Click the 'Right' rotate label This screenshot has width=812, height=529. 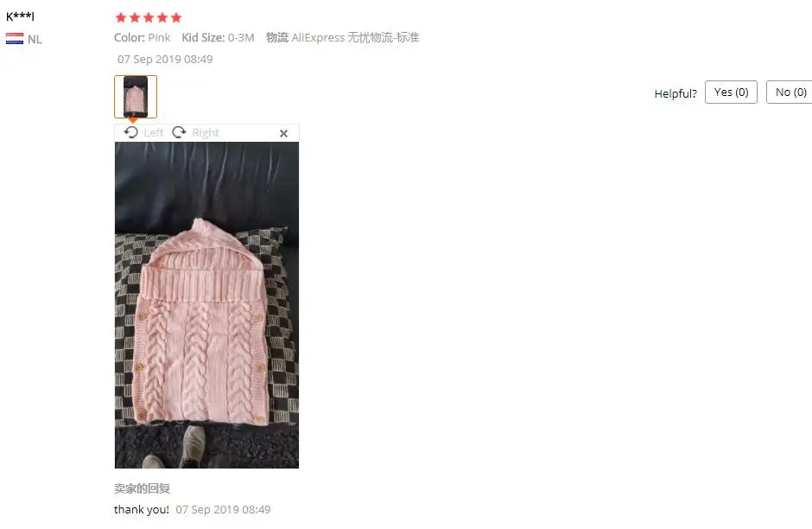tap(206, 133)
